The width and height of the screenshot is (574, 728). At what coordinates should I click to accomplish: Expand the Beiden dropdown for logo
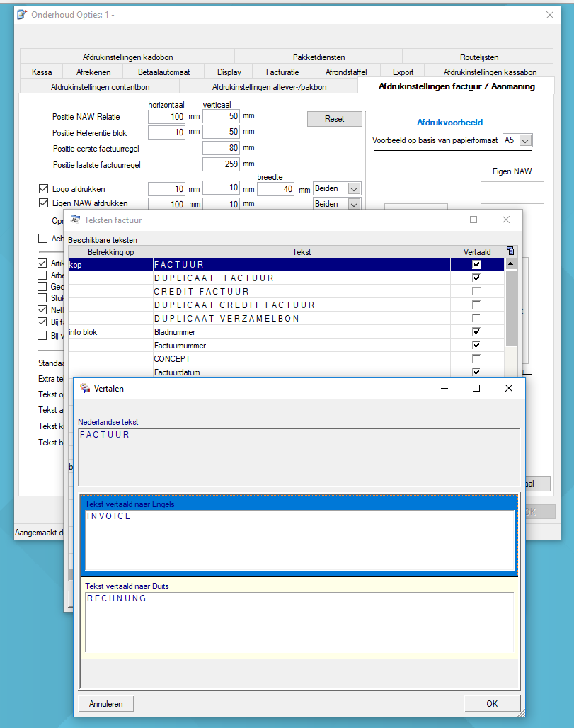coord(354,189)
